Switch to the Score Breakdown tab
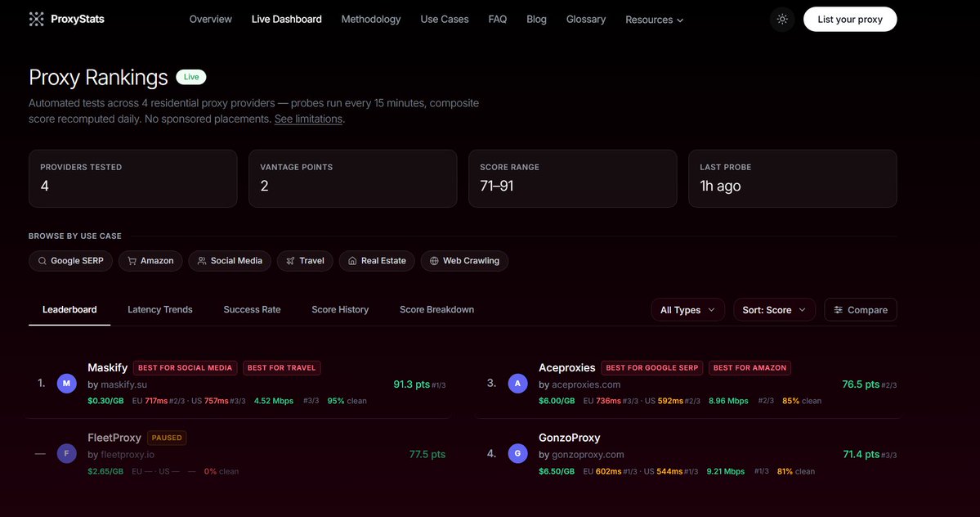The image size is (980, 517). (x=437, y=309)
